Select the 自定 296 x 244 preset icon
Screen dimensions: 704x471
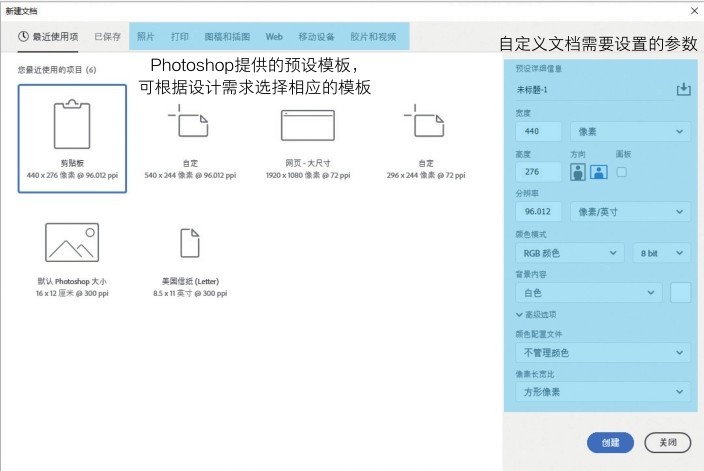[x=424, y=121]
